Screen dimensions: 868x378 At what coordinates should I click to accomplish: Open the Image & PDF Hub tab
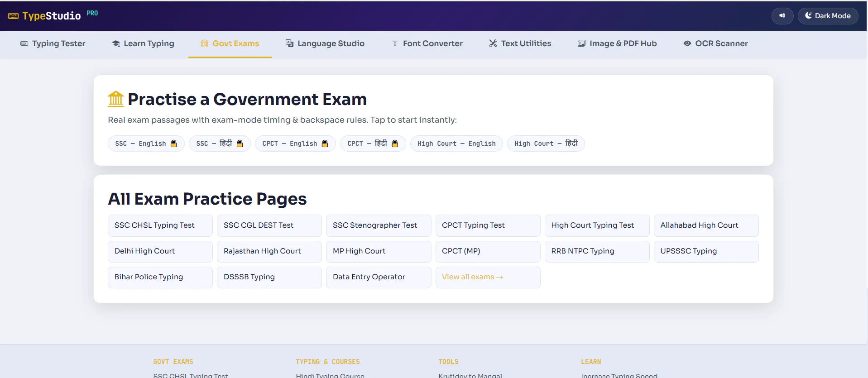coord(617,43)
